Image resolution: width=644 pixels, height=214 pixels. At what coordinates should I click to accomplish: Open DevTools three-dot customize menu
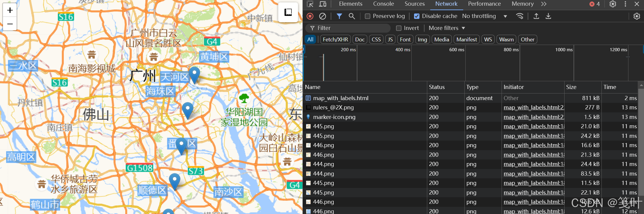tap(625, 4)
